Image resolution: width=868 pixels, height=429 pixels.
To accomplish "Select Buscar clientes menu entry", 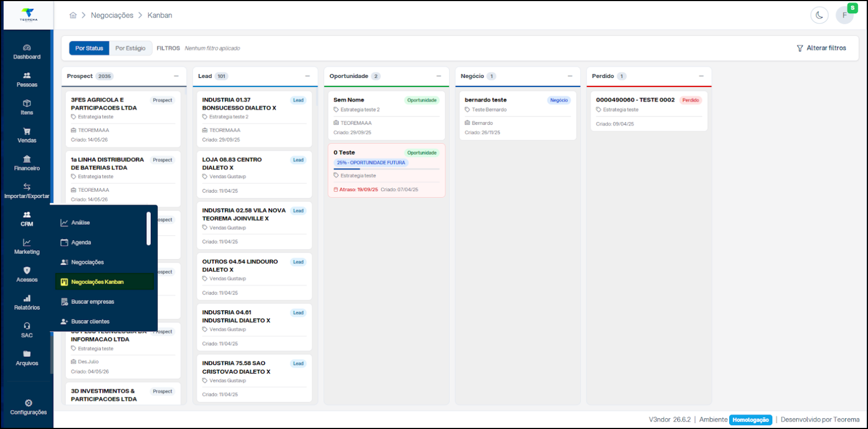I will (104, 322).
